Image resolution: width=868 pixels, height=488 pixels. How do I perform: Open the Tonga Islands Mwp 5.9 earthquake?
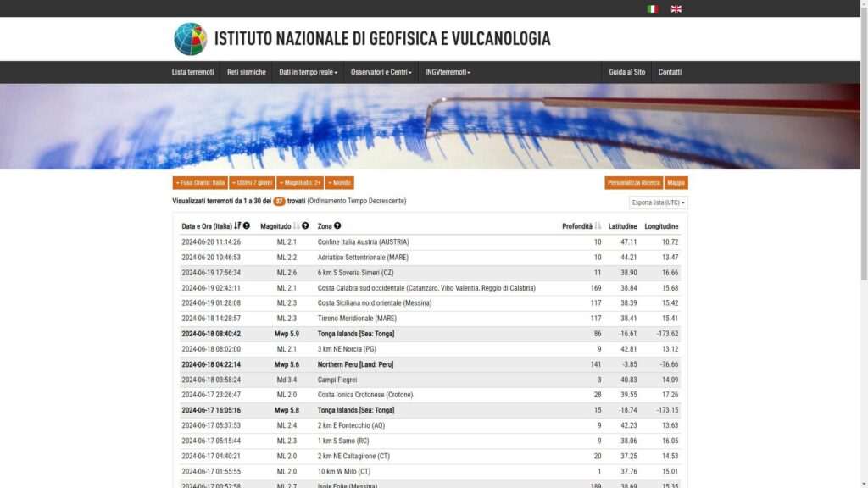[x=355, y=334]
